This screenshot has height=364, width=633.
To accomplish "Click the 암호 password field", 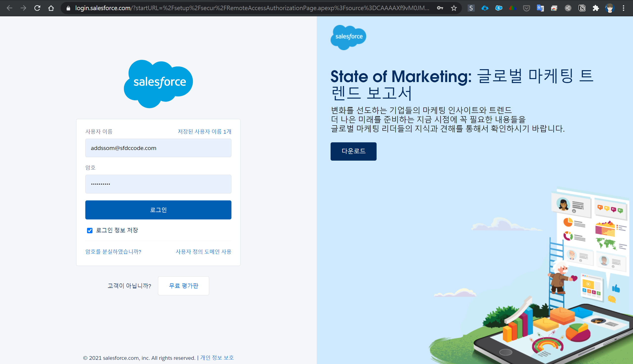I will pos(158,184).
